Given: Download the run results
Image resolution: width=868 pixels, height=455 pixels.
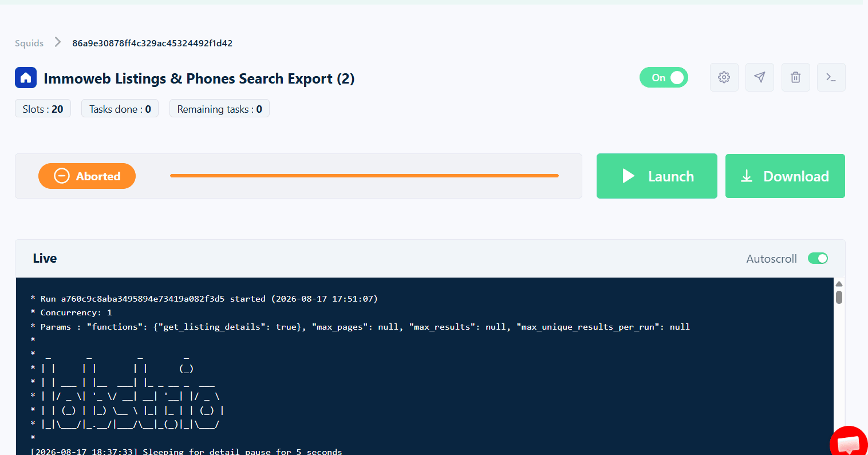Looking at the screenshot, I should (785, 176).
